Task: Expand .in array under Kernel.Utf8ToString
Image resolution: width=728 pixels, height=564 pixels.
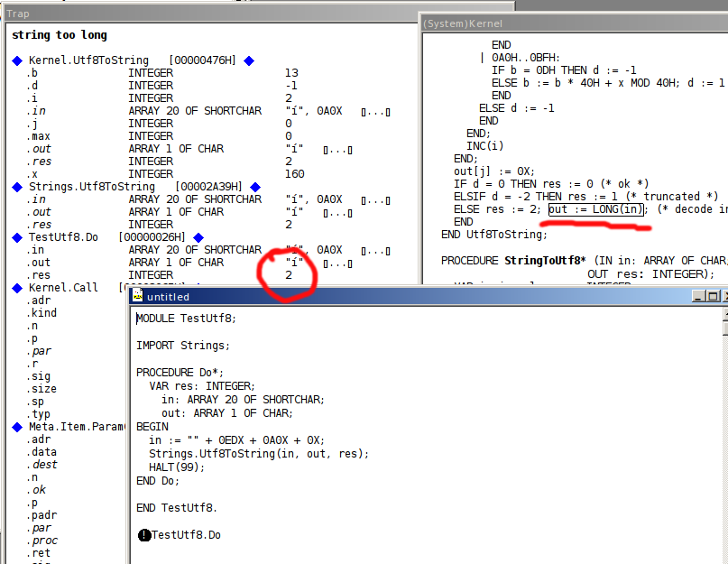Action: 375,111
